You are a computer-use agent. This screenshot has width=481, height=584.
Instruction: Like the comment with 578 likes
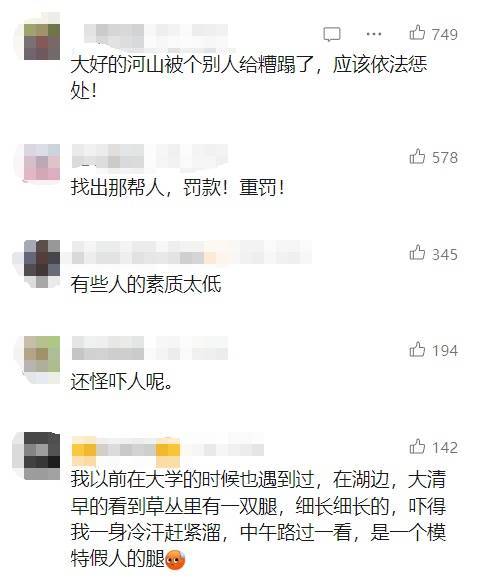coord(417,157)
